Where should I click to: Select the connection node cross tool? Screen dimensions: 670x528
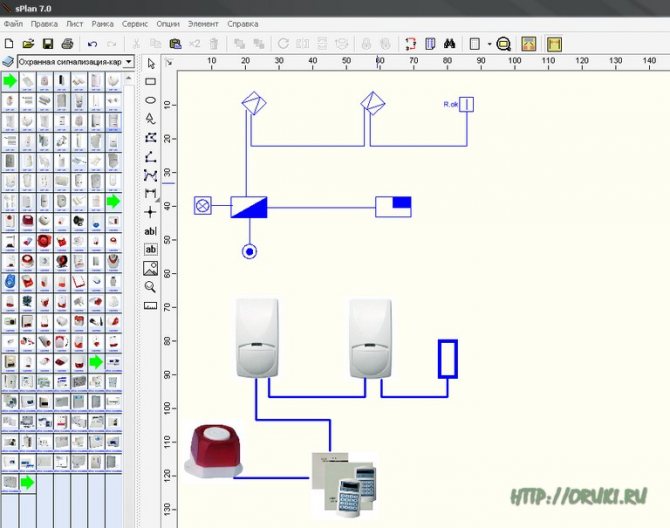pyautogui.click(x=151, y=212)
